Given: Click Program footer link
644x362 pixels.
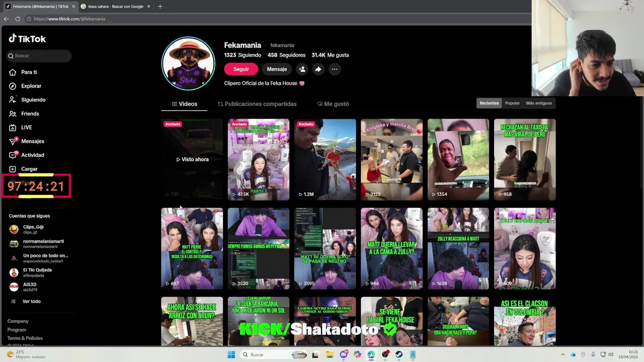Looking at the screenshot, I should [17, 330].
